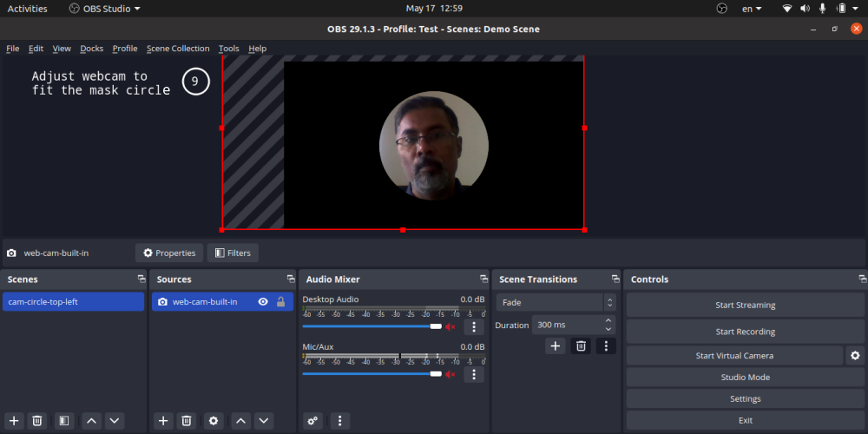Screen dimensions: 868x434
Task: Float the Sources dock icon
Action: [x=291, y=279]
